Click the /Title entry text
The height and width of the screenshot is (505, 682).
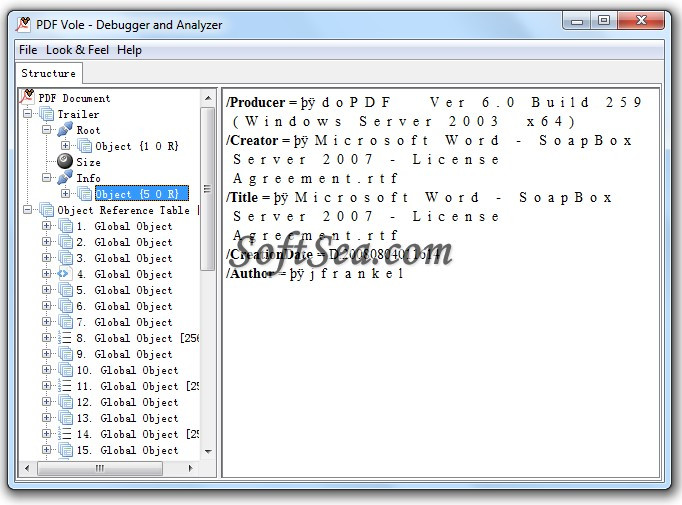pos(419,216)
